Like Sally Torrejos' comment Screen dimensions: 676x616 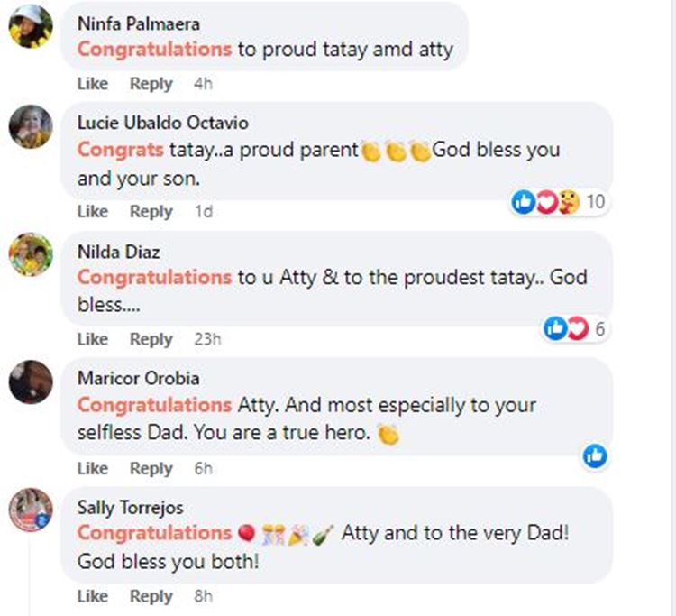coord(92,597)
